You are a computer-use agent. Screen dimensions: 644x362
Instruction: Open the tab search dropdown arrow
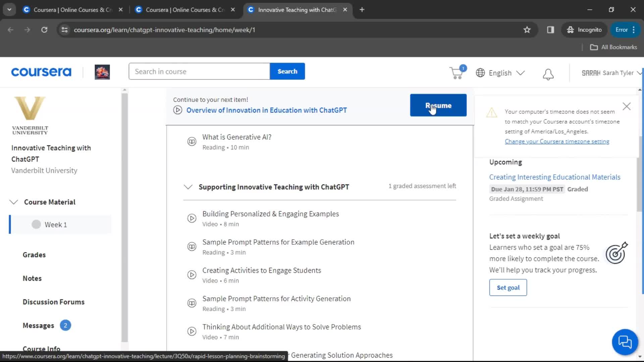click(9, 10)
